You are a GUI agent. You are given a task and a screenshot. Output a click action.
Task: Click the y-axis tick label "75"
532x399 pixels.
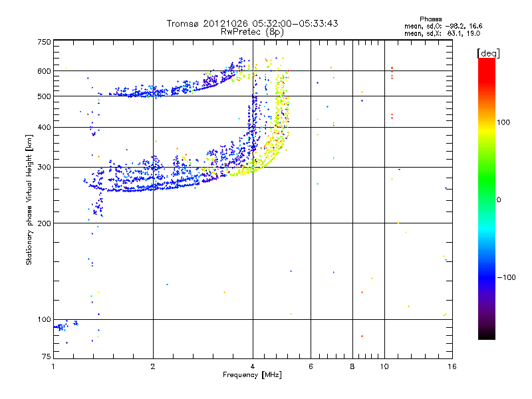(x=47, y=356)
